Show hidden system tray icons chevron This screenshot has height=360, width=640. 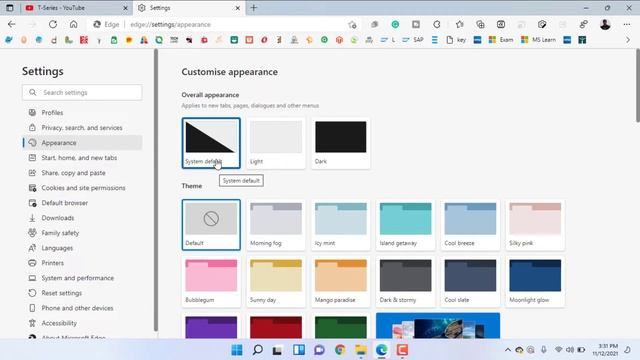(508, 350)
